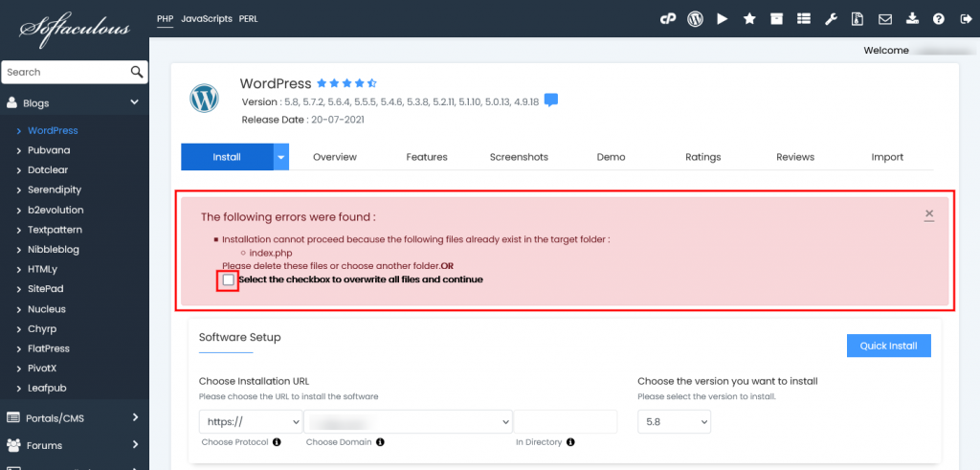Screen dimensions: 980x470
Task: Open the 5.8 version dropdown
Action: (675, 422)
